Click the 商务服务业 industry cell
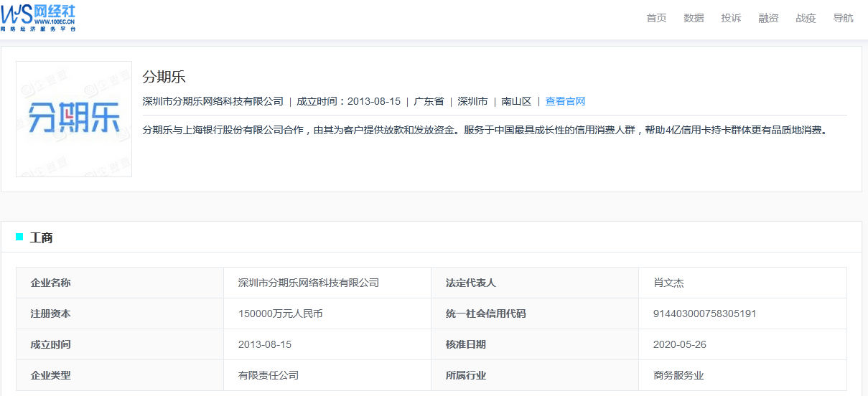 pyautogui.click(x=678, y=375)
